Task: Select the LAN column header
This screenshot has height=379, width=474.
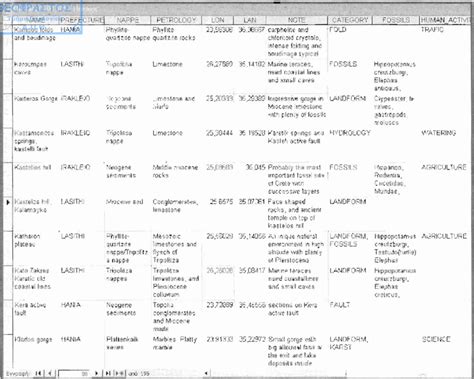Action: 250,20
